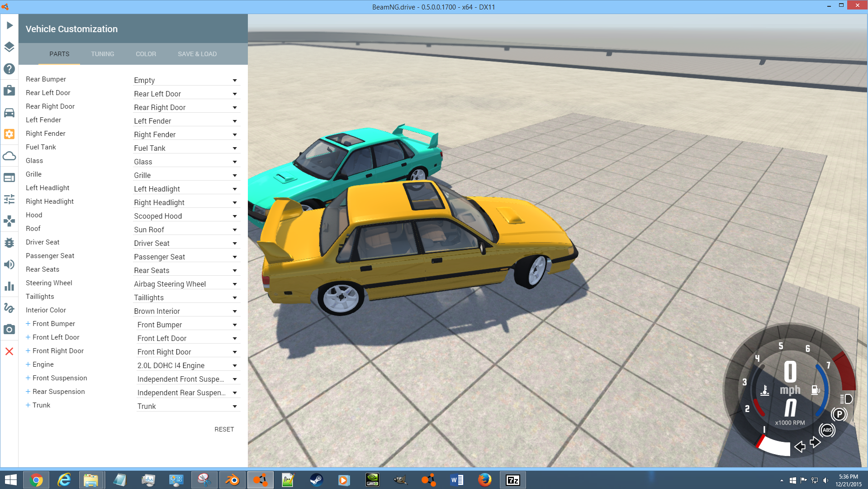Open Microsoft Word from the taskbar
Image resolution: width=868 pixels, height=489 pixels.
456,480
